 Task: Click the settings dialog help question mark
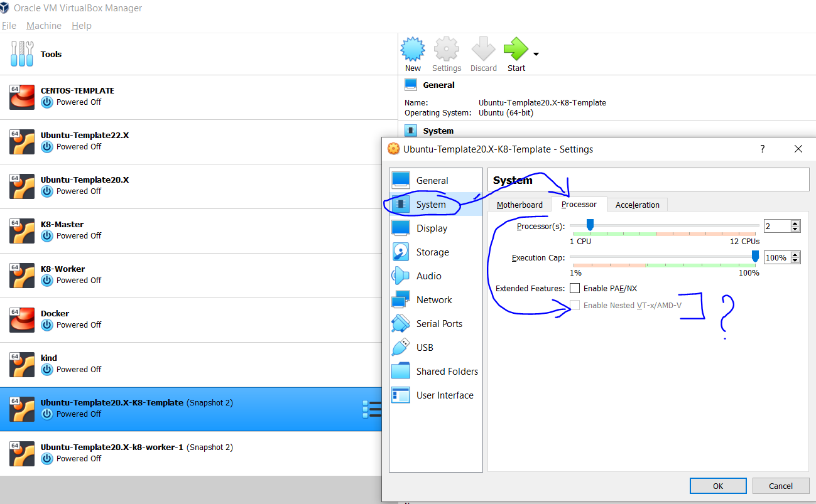(763, 149)
